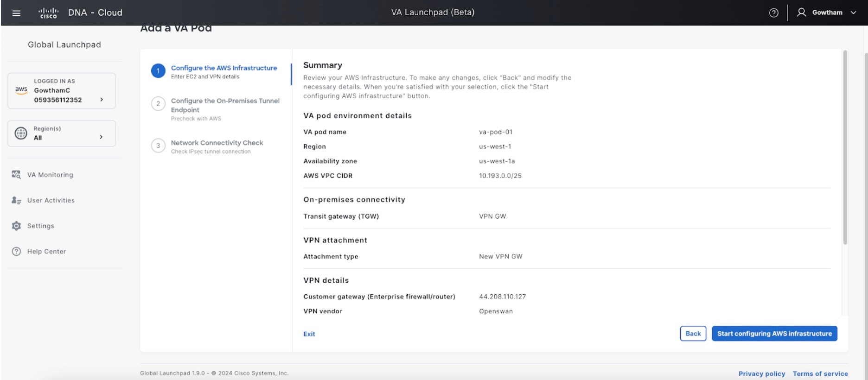The image size is (868, 380).
Task: Click the Help Center question icon
Action: [16, 251]
